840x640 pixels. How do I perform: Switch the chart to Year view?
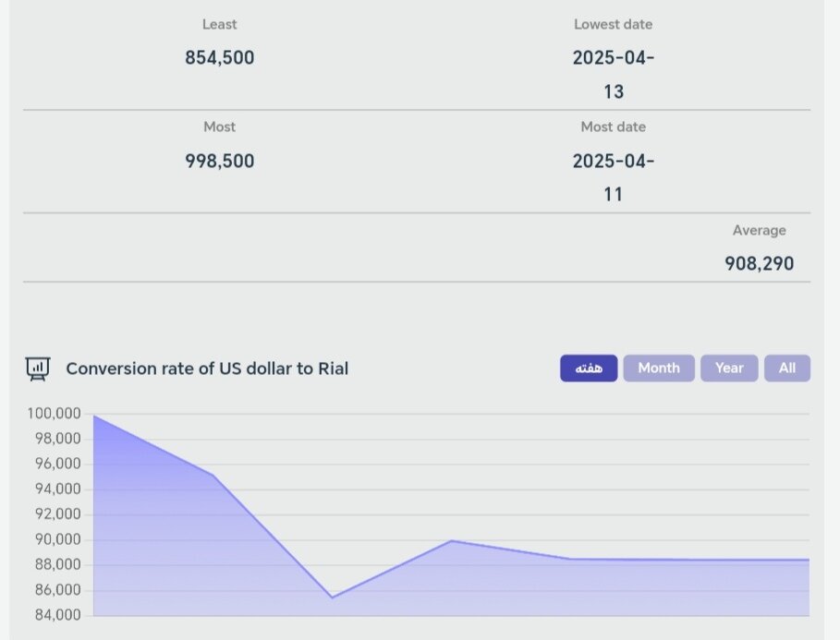[x=729, y=368]
